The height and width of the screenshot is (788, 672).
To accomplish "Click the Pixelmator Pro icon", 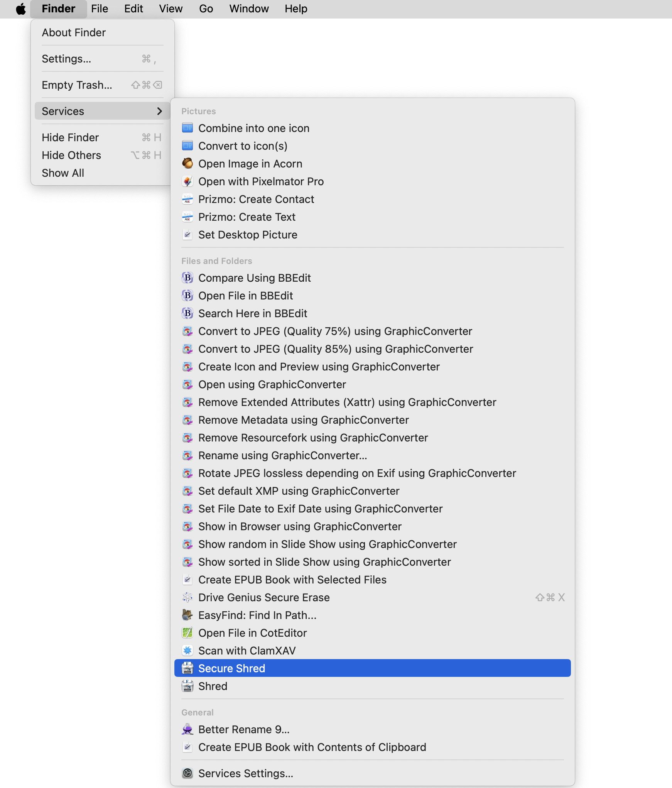I will (x=187, y=181).
